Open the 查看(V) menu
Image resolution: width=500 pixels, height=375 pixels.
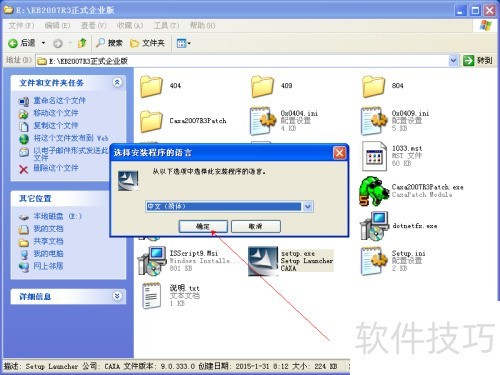tap(94, 25)
